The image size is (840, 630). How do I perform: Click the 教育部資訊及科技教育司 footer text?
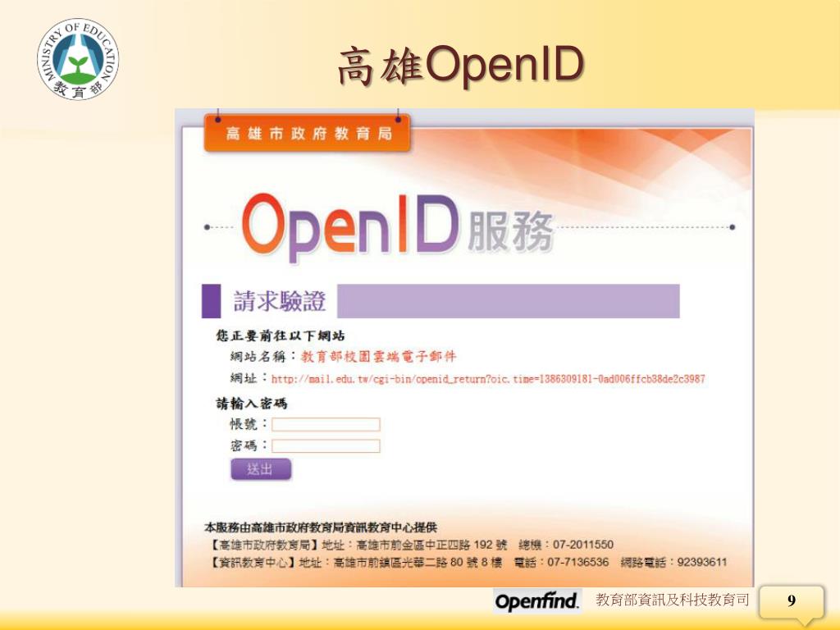673,600
